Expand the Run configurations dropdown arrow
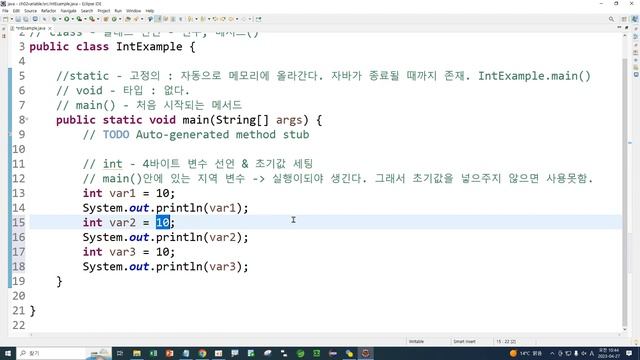The width and height of the screenshot is (640, 360). tap(73, 19)
